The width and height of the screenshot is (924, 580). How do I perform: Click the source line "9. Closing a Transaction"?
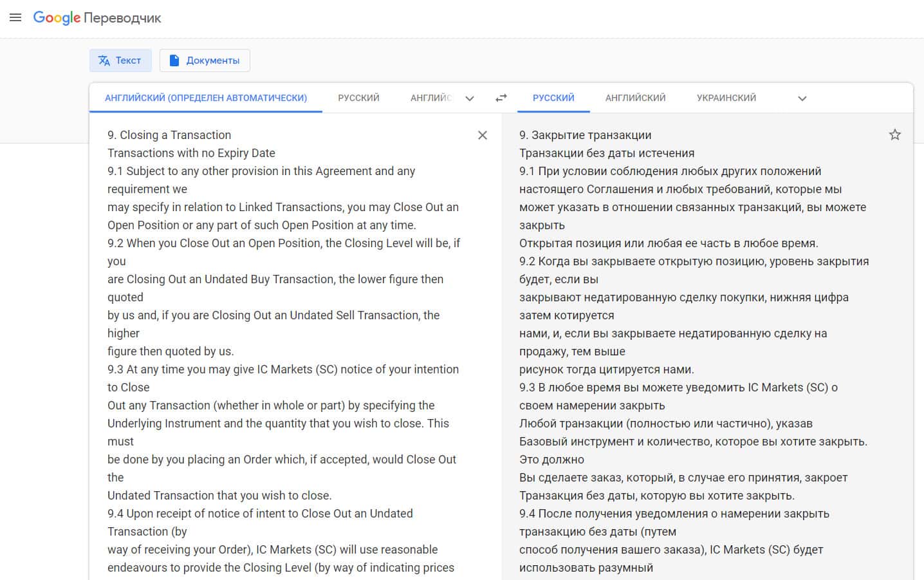[x=169, y=135]
